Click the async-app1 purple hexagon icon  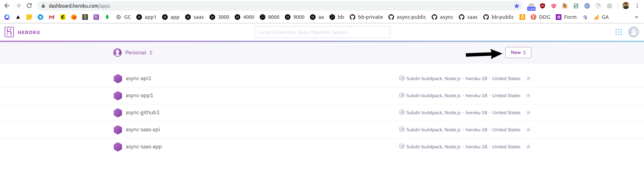pos(118,95)
